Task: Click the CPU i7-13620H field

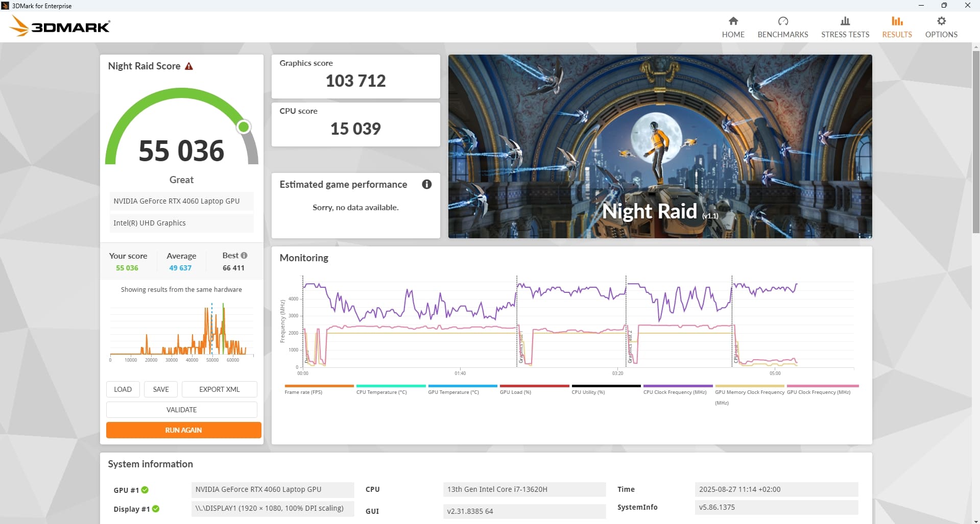Action: pos(524,489)
